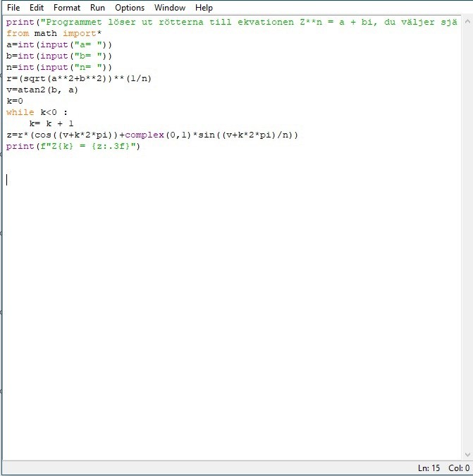Open the Window menu
This screenshot has height=476, width=473.
170,8
